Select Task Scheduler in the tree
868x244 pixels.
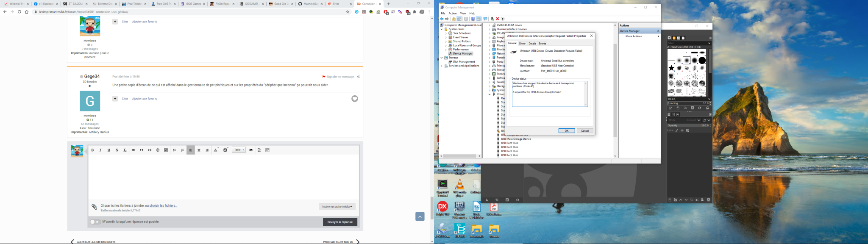pyautogui.click(x=462, y=33)
